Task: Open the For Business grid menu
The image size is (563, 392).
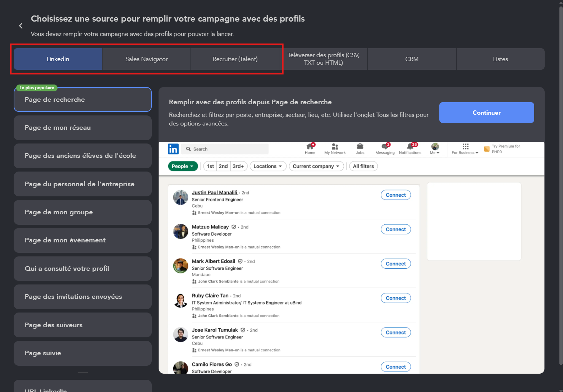Action: tap(465, 149)
